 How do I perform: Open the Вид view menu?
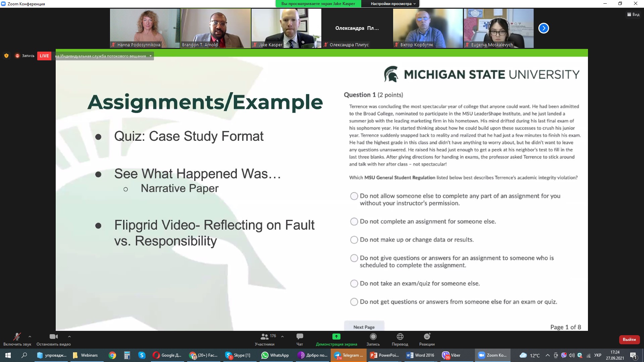(633, 14)
